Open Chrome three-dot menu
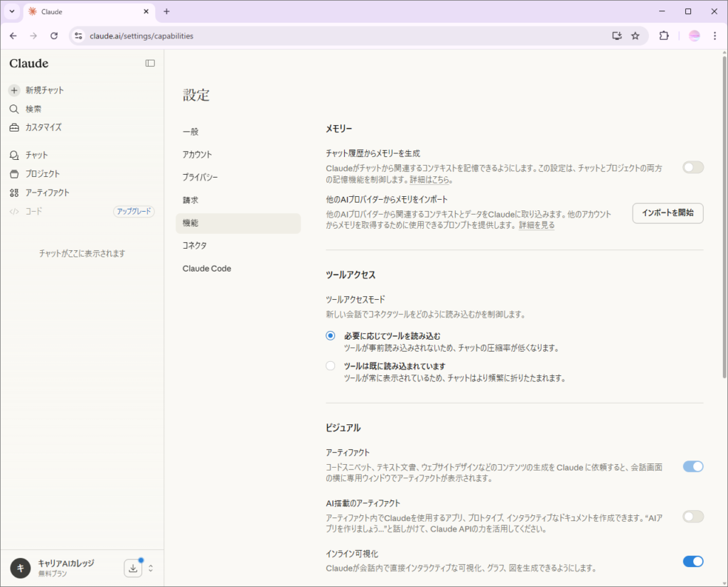728x587 pixels. pos(714,36)
